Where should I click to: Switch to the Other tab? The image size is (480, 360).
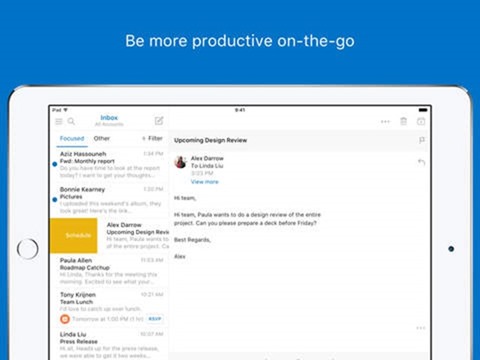(x=102, y=138)
